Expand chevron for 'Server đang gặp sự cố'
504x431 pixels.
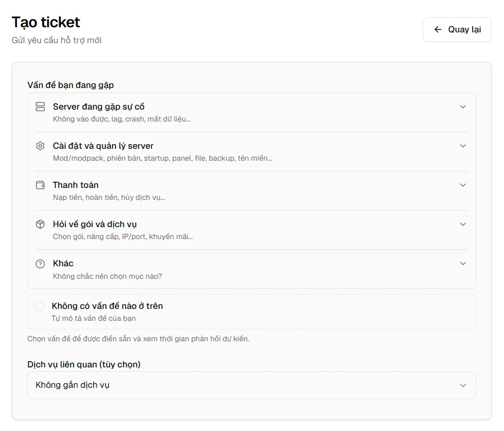[463, 107]
